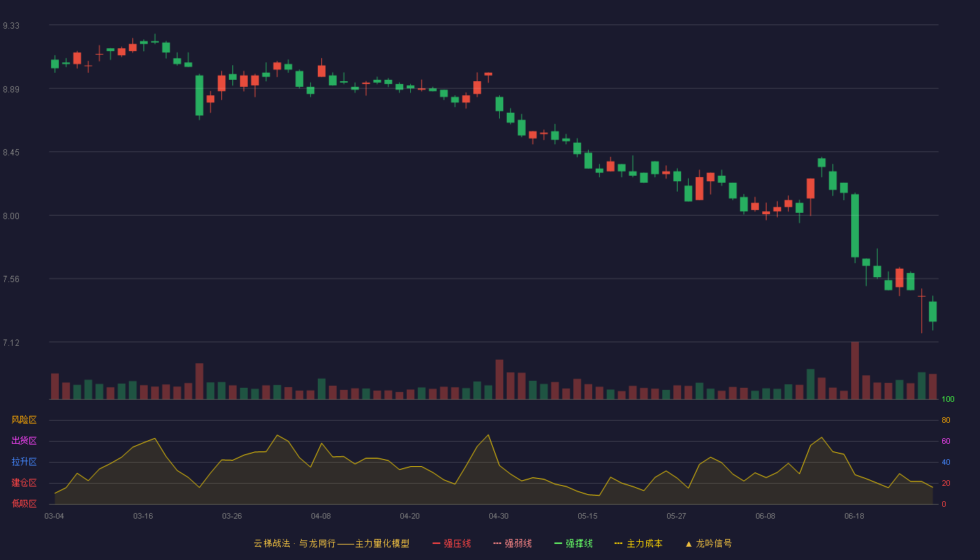Click the green 强撑线 legend line marker

pyautogui.click(x=558, y=543)
